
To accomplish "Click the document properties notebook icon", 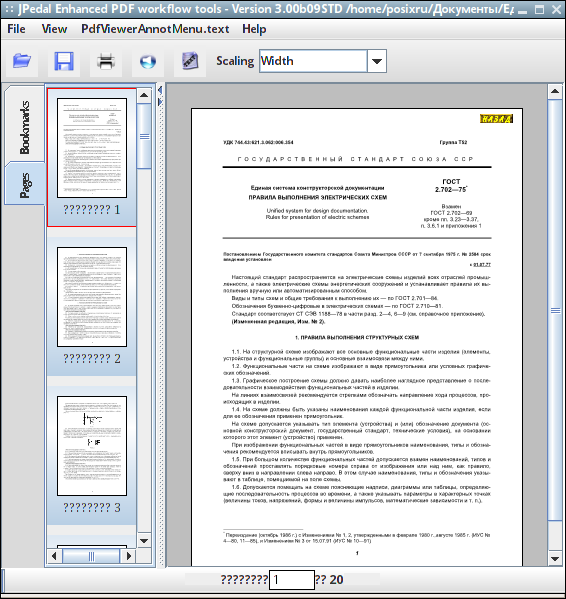I will (x=190, y=61).
